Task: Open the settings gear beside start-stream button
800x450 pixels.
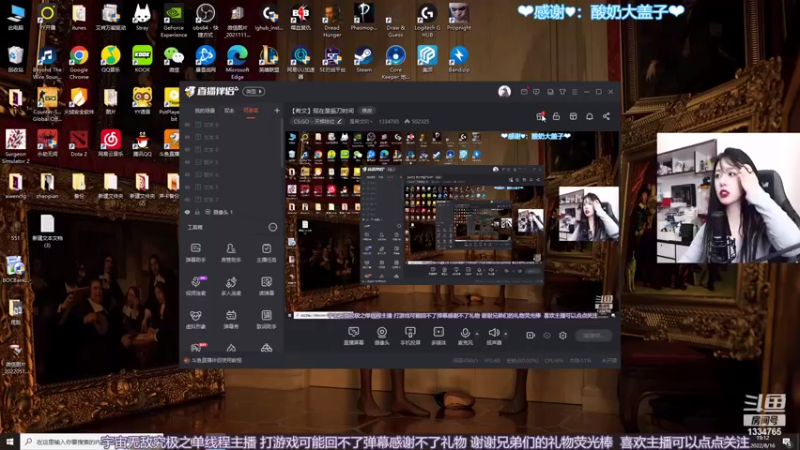Action: point(563,335)
